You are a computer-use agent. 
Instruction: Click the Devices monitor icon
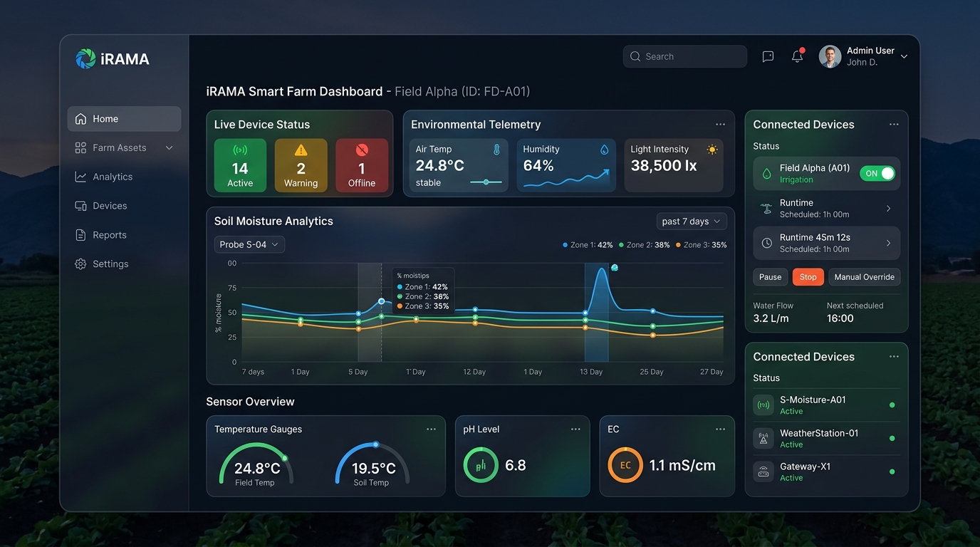pos(80,206)
